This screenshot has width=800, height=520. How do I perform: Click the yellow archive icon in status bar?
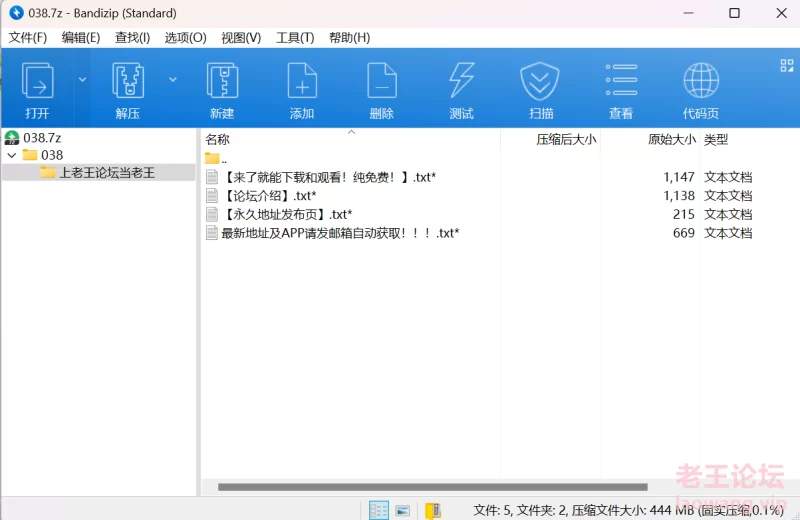[433, 510]
